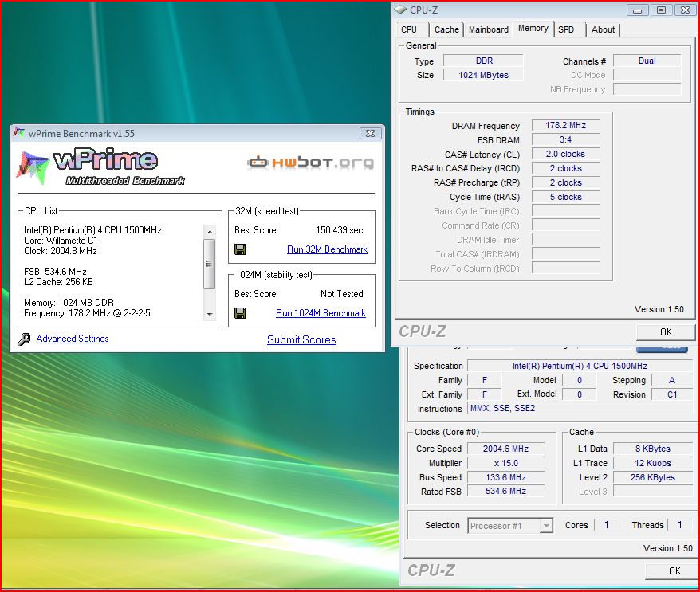Click the Revision value C1
Screen dimensions: 700x592
coord(672,394)
